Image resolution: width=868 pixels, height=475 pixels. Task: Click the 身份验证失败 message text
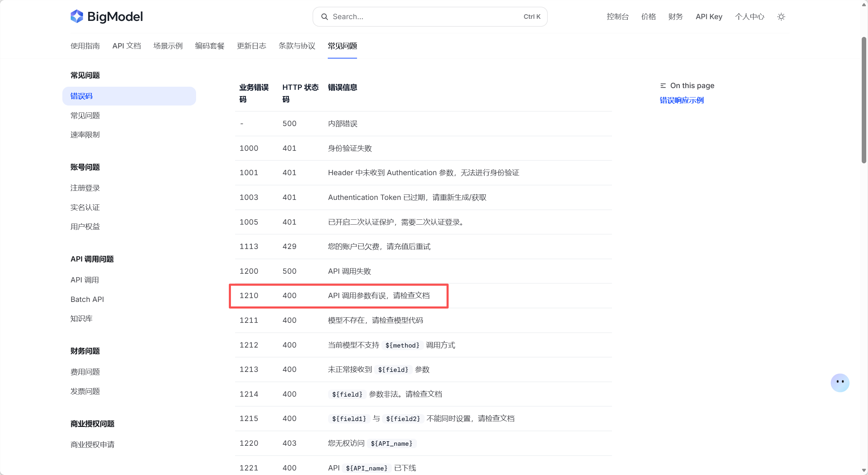350,148
